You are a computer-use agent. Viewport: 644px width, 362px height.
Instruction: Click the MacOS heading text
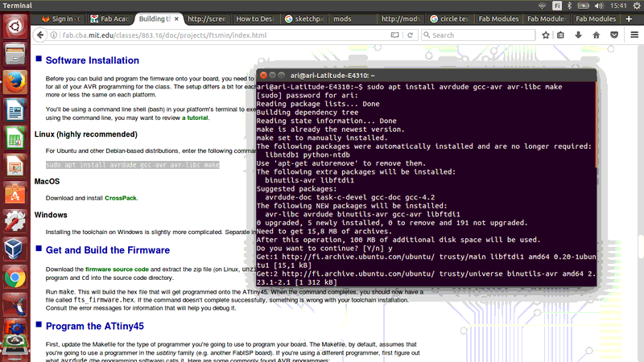[x=47, y=182]
